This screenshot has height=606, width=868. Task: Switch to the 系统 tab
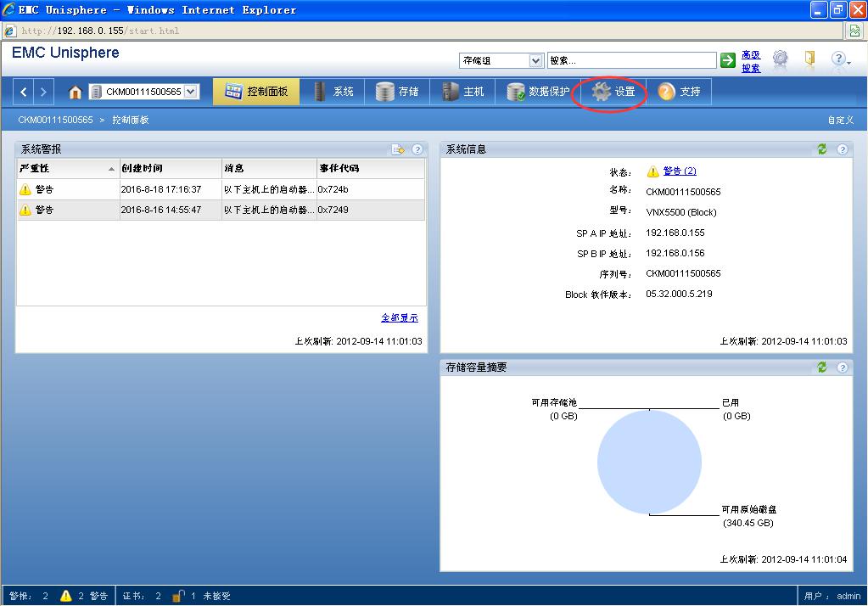pyautogui.click(x=333, y=92)
